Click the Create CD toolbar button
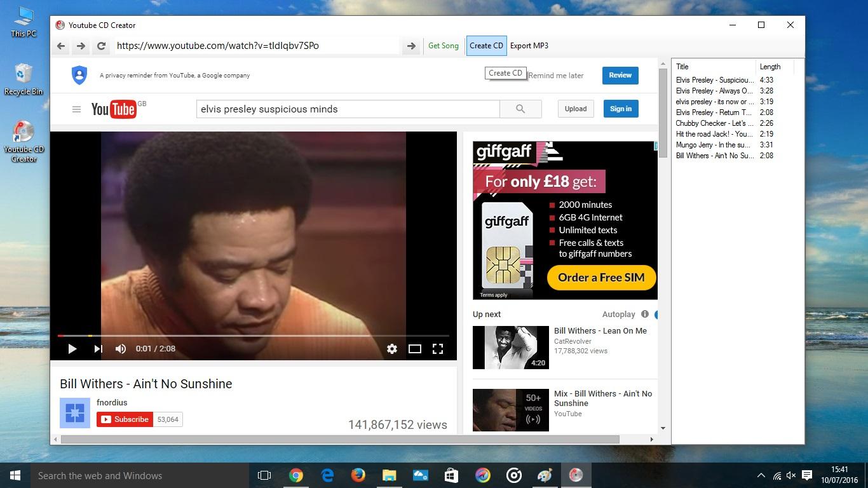This screenshot has height=488, width=868. tap(486, 46)
